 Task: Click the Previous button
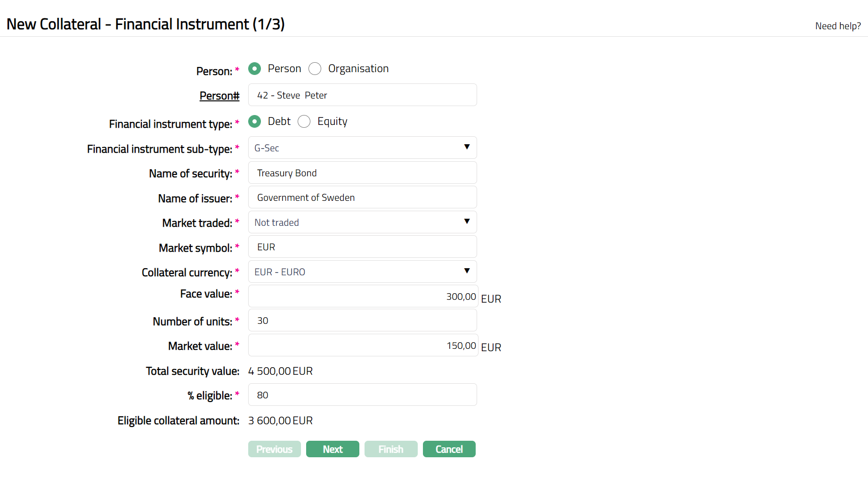pos(274,449)
